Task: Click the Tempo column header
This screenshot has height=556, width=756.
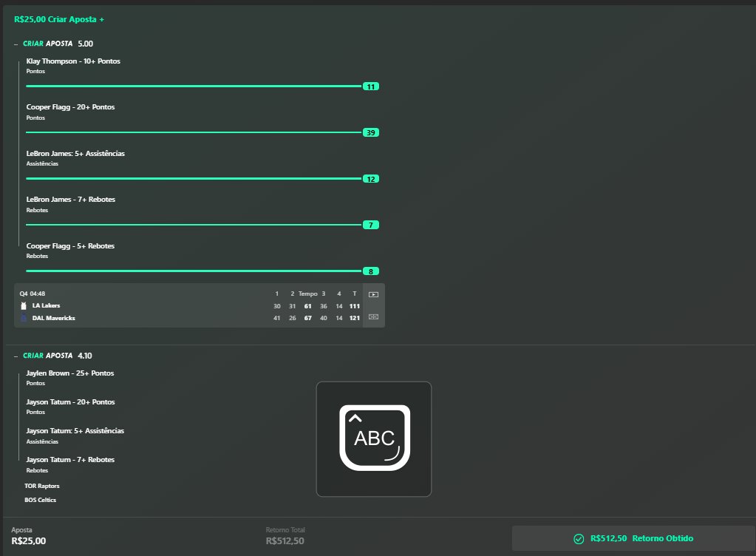Action: pyautogui.click(x=307, y=294)
